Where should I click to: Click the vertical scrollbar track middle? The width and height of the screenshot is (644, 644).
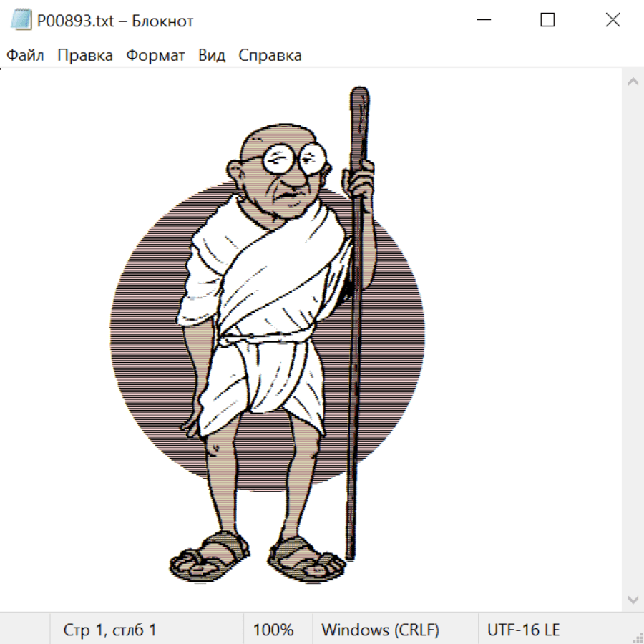tap(633, 340)
